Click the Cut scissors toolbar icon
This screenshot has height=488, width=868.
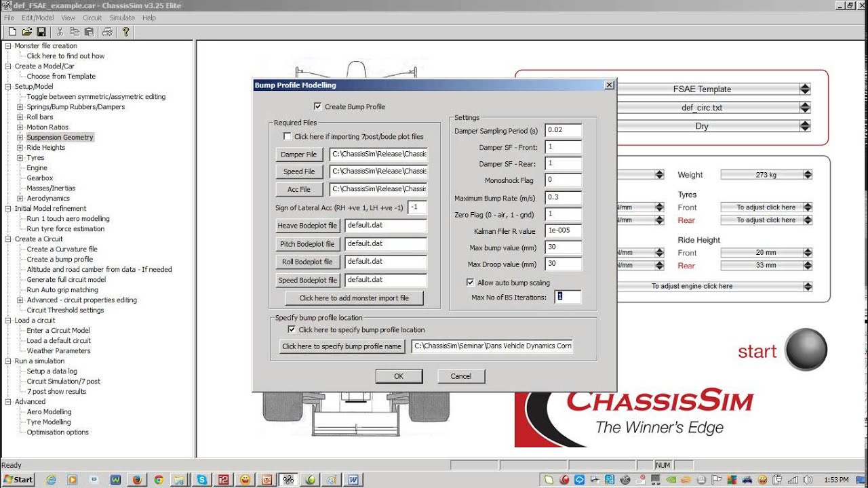(60, 32)
